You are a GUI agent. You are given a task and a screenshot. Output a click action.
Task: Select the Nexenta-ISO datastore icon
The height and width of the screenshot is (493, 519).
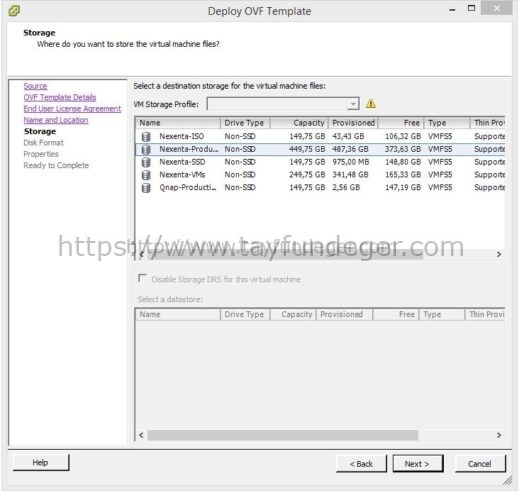(x=146, y=136)
